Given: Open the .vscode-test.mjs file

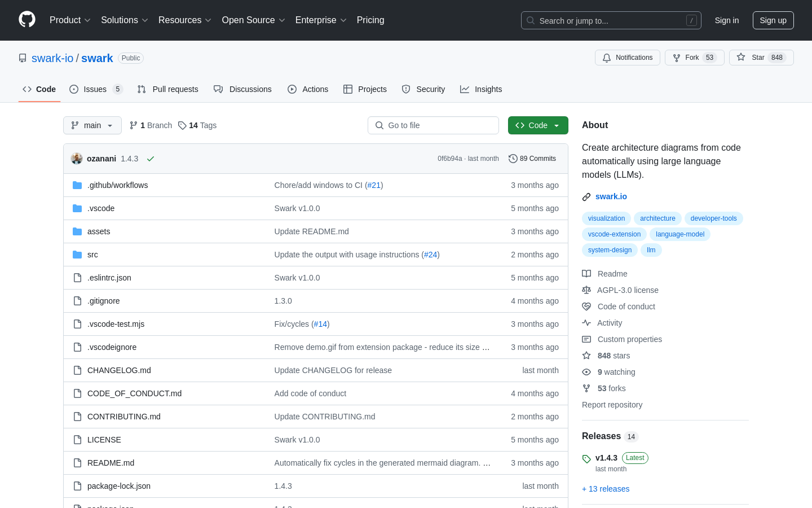Looking at the screenshot, I should (x=116, y=324).
